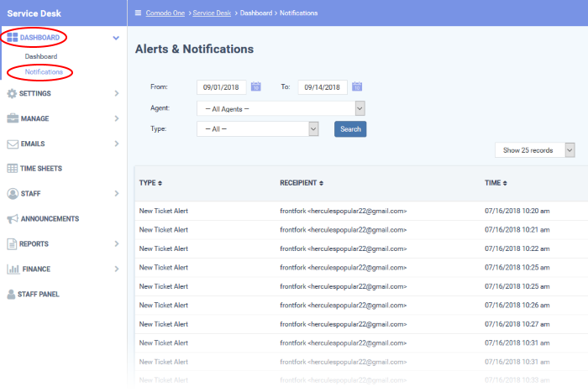Expand the Agent dropdown list
The width and height of the screenshot is (588, 392).
pyautogui.click(x=280, y=108)
